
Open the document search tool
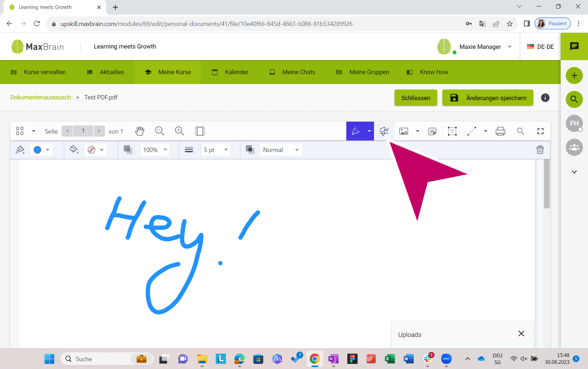pos(520,131)
